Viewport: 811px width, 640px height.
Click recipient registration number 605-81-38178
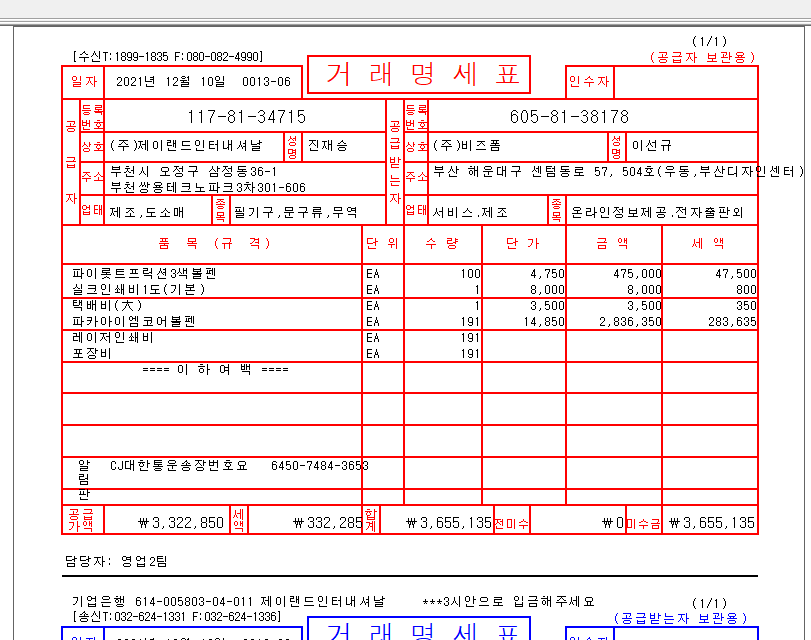(x=569, y=117)
